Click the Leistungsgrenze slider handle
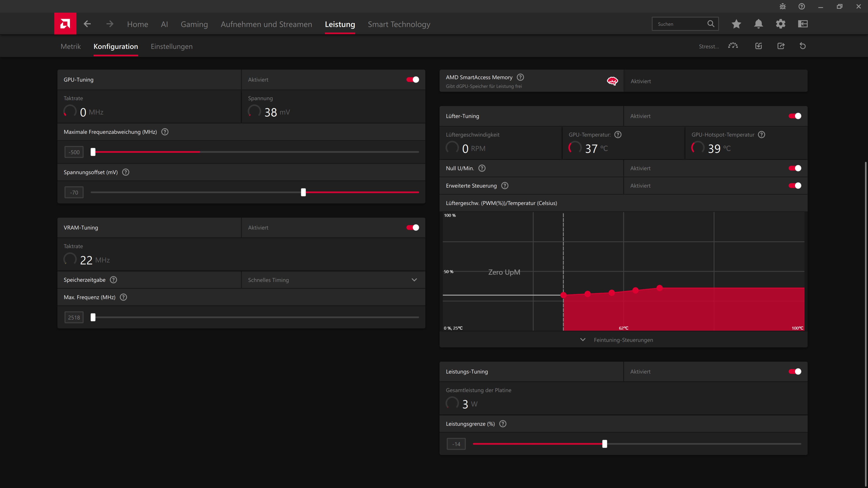This screenshot has height=488, width=868. 605,444
